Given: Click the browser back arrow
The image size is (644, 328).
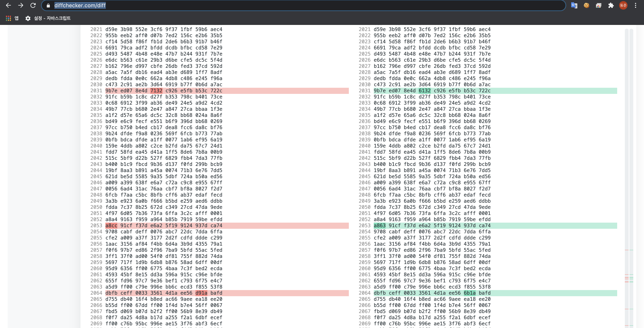Looking at the screenshot, I should pos(8,5).
